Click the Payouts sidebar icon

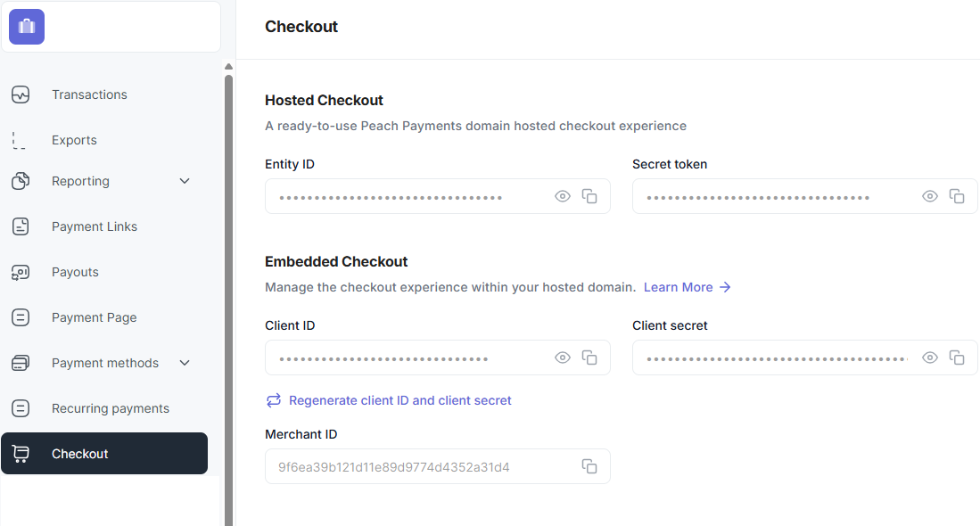coord(21,273)
